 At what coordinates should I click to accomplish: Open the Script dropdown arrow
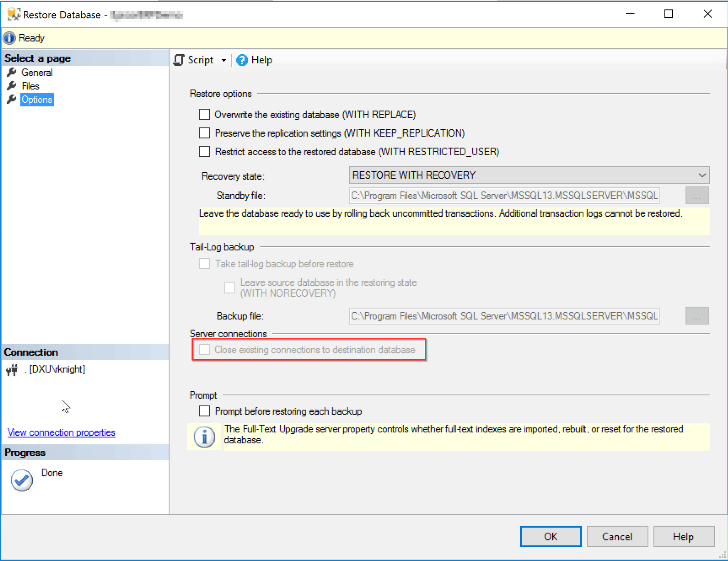(225, 60)
